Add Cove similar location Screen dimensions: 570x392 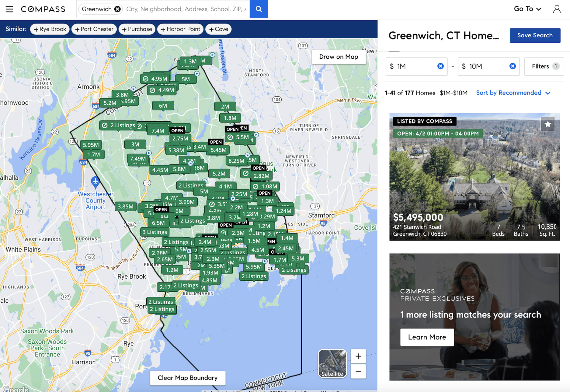tap(218, 29)
